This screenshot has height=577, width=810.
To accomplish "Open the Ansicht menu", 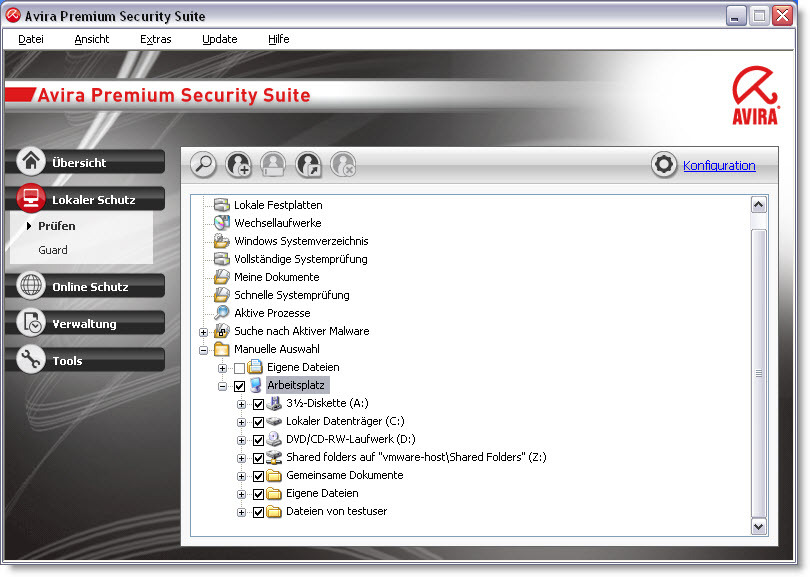I will [x=91, y=39].
